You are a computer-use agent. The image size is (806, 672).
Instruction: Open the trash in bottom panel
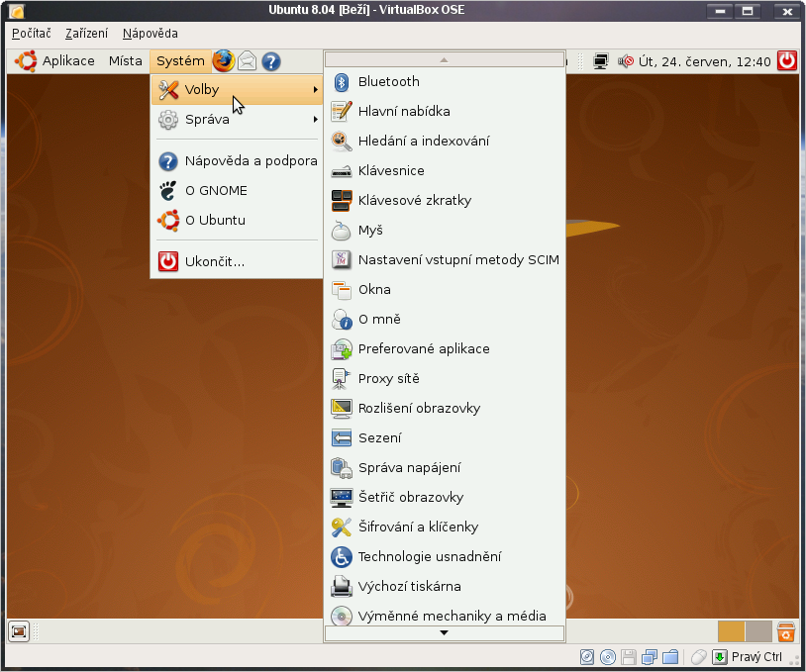point(786,631)
